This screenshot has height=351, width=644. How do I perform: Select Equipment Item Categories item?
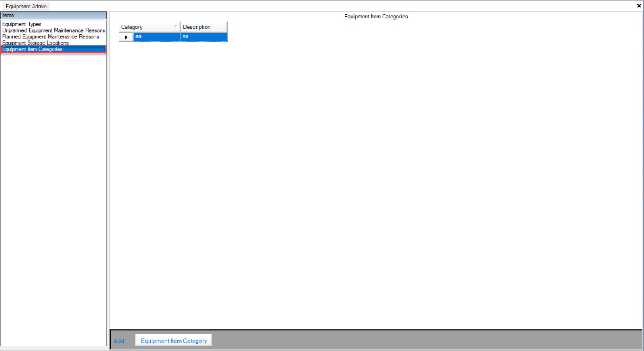[x=53, y=49]
